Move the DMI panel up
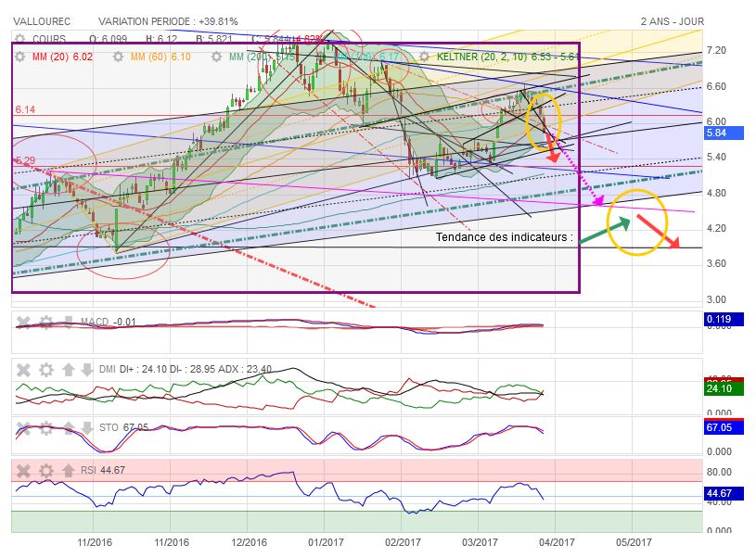Viewport: 756px width, 558px height. 68,370
